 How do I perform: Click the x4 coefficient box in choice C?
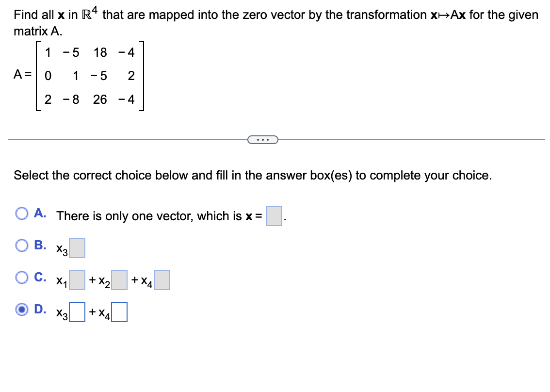click(162, 280)
